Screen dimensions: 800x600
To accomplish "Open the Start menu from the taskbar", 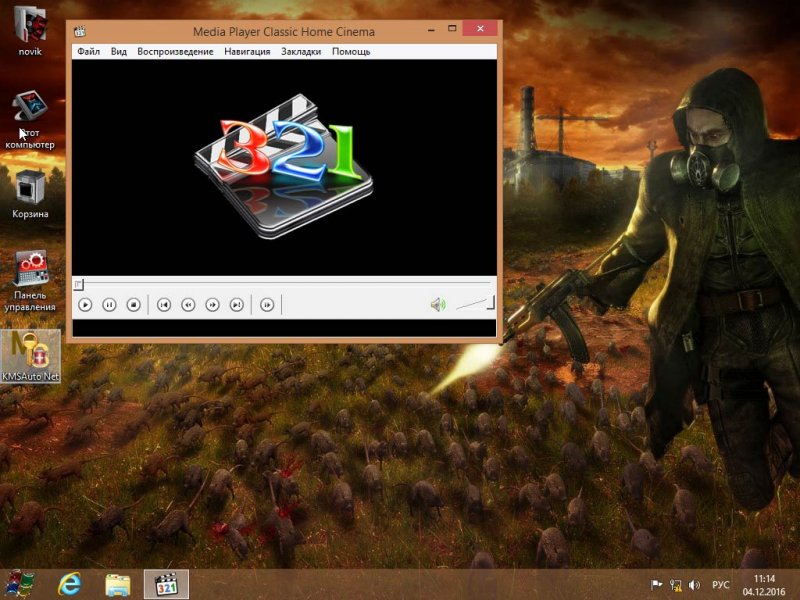I will (20, 584).
